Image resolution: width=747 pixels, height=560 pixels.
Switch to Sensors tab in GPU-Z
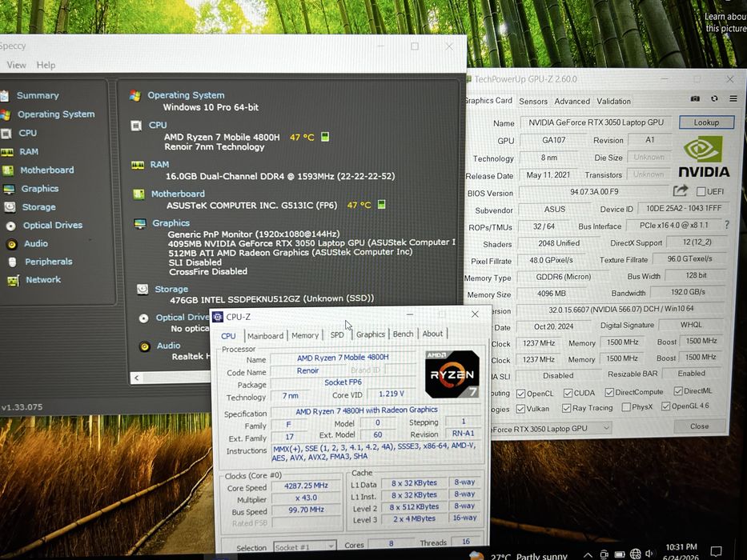533,102
